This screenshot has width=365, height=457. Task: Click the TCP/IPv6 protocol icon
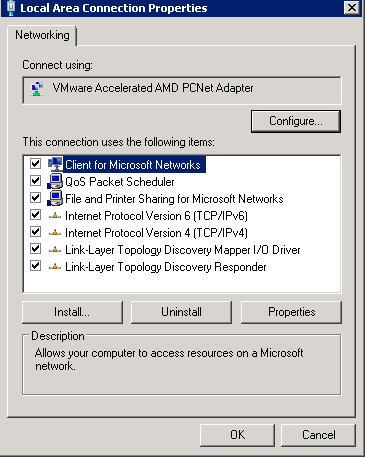pos(55,216)
